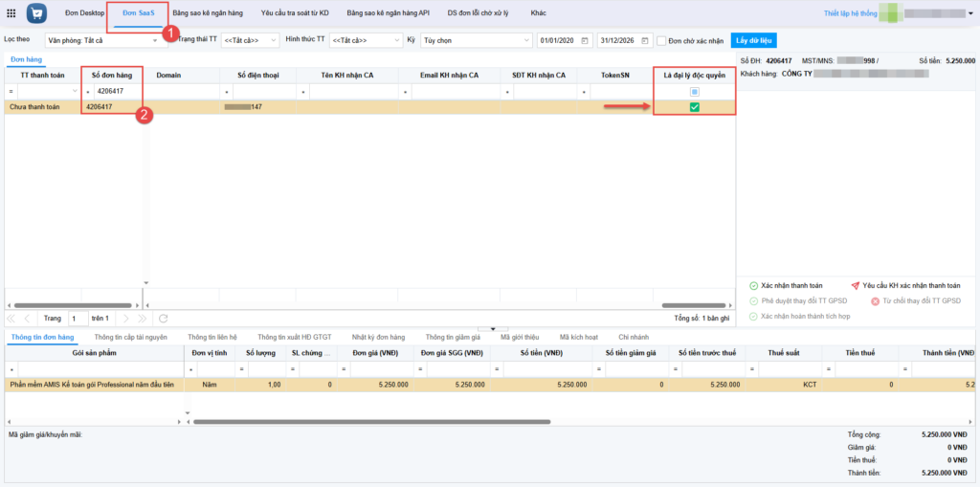Expand the Trạng thái TT dropdown

251,40
